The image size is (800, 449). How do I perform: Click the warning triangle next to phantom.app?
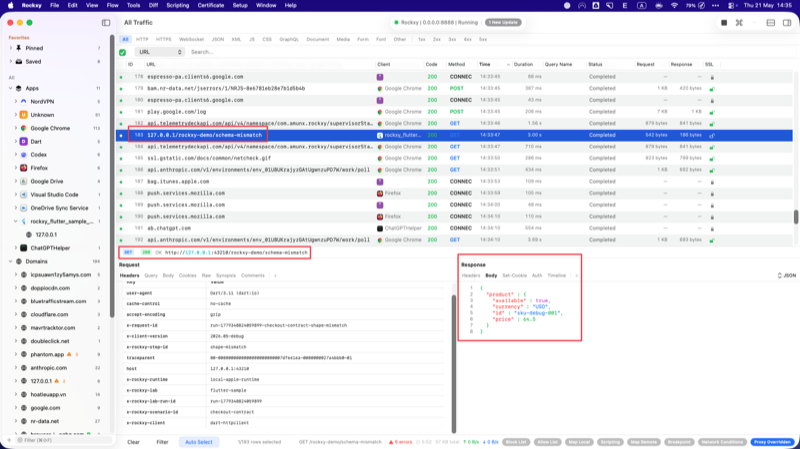point(69,354)
